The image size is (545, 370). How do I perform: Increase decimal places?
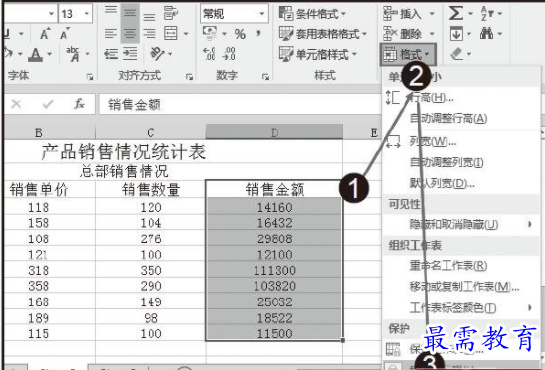click(x=209, y=54)
